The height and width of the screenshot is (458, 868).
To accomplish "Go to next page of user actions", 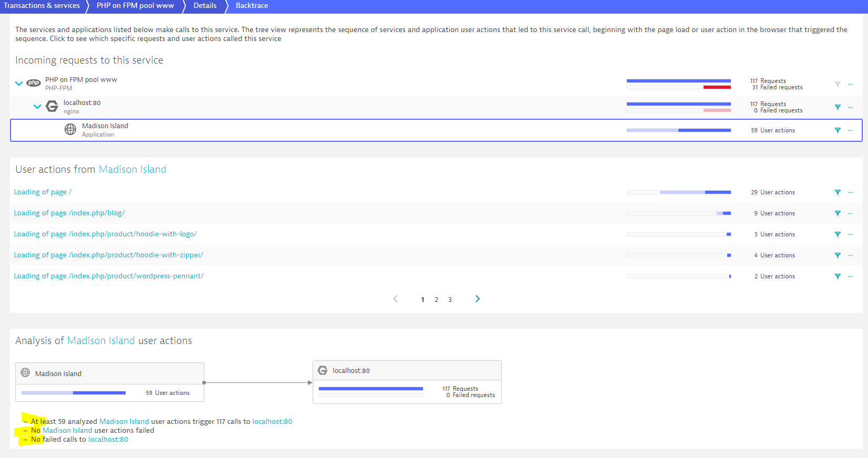I will pyautogui.click(x=478, y=299).
